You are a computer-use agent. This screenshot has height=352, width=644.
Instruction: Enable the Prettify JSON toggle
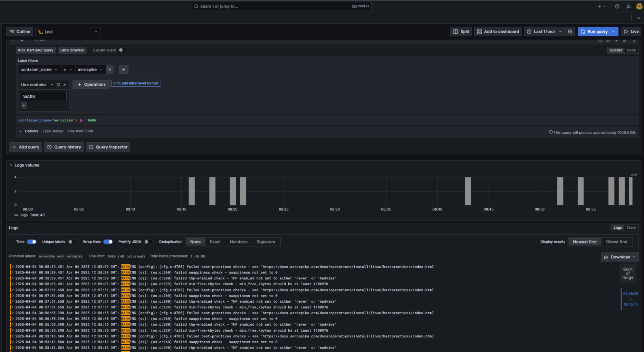coord(148,242)
